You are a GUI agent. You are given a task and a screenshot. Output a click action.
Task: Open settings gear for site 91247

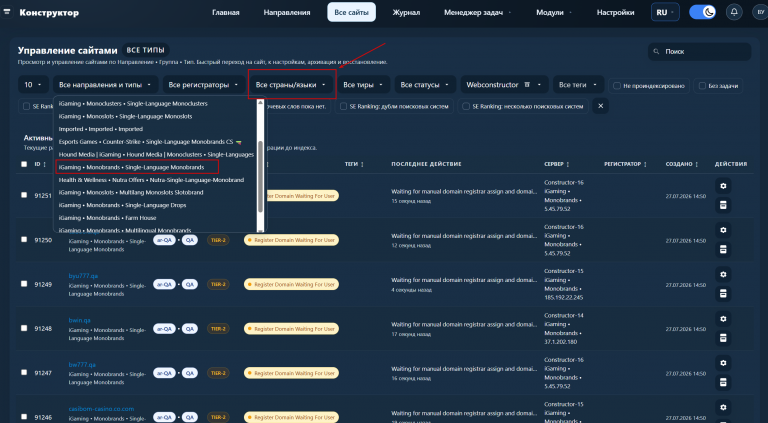(723, 363)
